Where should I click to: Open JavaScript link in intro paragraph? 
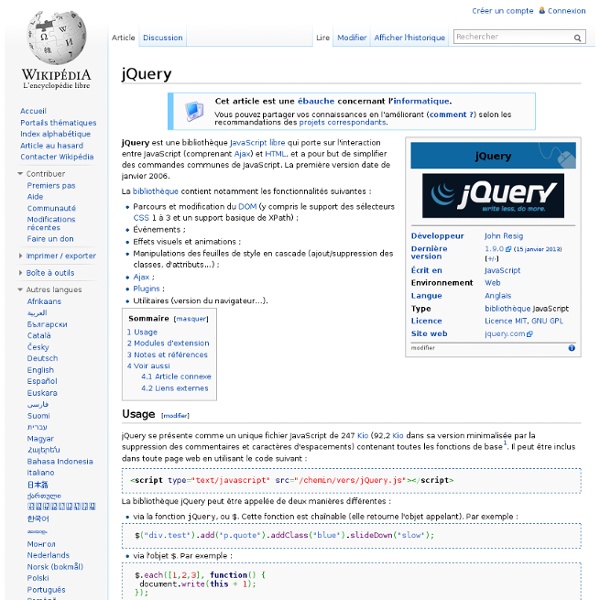248,143
